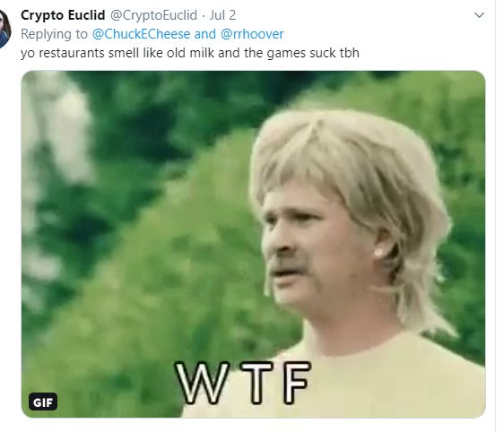Click the tweet text about restaurants
504x432 pixels.
(x=190, y=53)
